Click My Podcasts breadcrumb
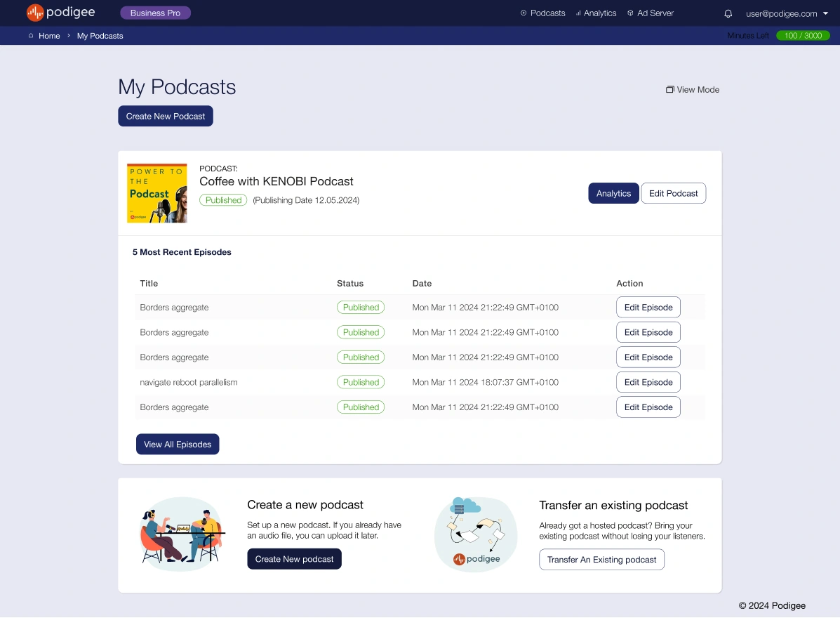Viewport: 840px width, 618px height. point(100,36)
